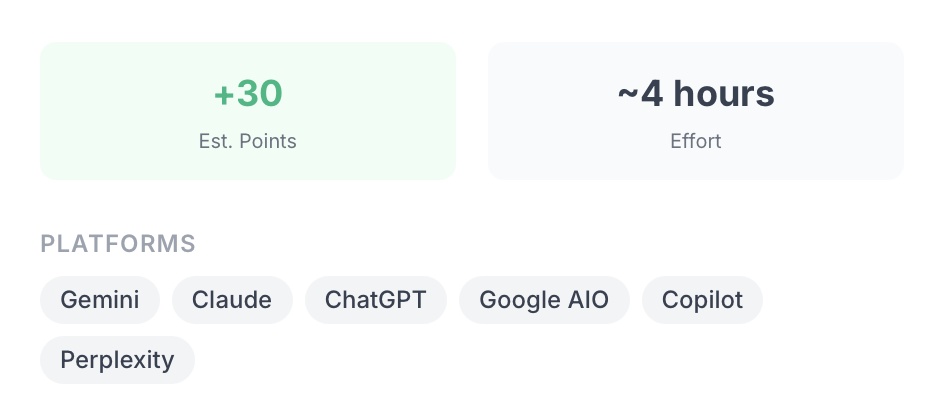Viewport: 932px width, 414px height.
Task: Click the green +30 points value
Action: pyautogui.click(x=248, y=94)
